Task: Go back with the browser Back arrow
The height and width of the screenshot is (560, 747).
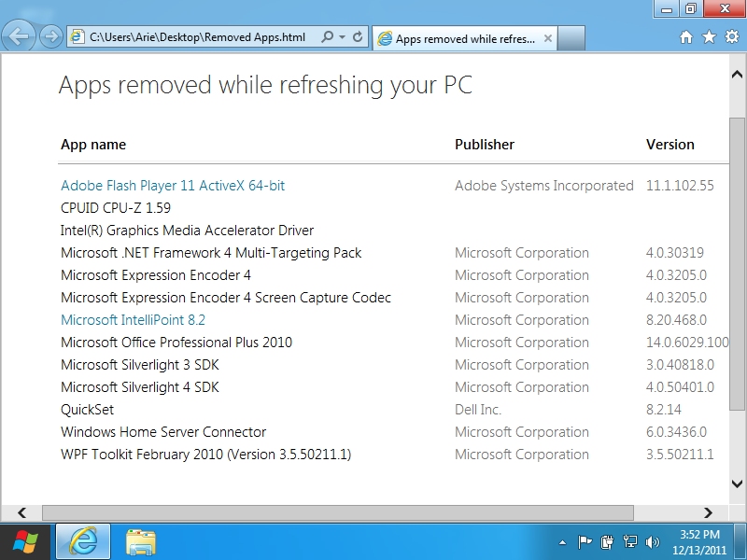Action: [x=18, y=36]
